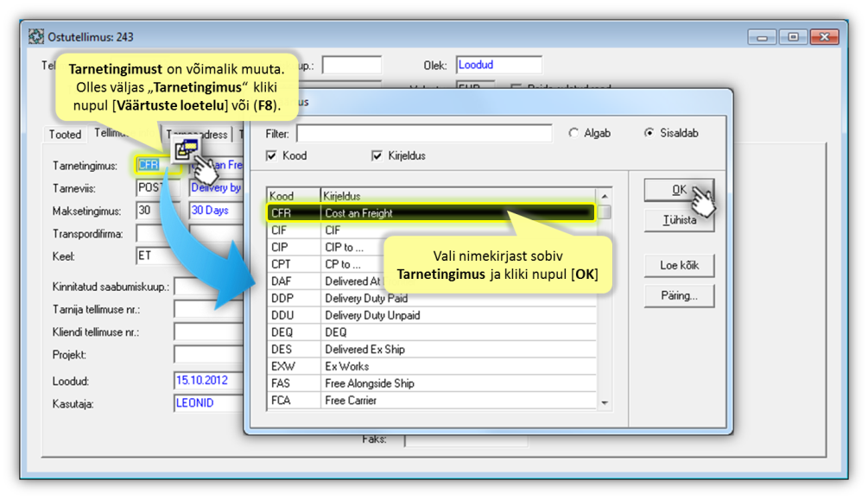Click the Tarneviis POST field

(157, 188)
